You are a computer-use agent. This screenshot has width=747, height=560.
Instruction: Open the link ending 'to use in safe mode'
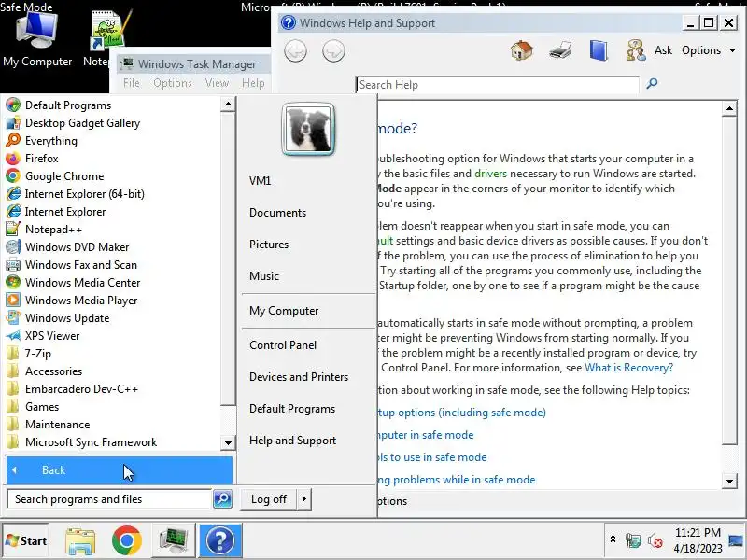[x=432, y=457]
